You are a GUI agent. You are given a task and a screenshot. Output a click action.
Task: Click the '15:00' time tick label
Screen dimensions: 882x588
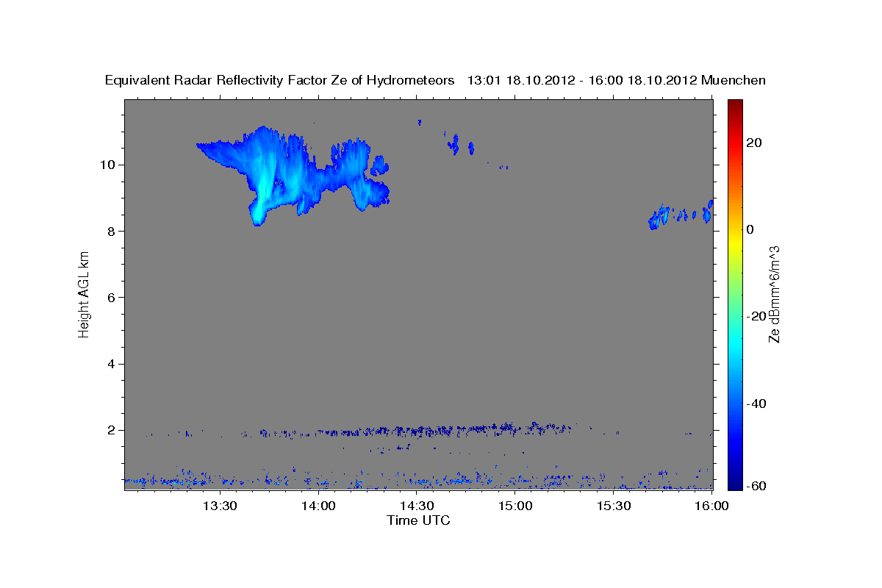[515, 506]
